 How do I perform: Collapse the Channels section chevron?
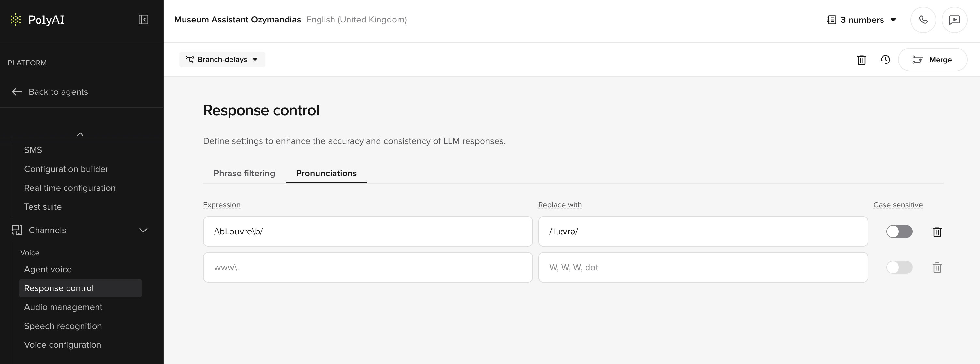(143, 230)
